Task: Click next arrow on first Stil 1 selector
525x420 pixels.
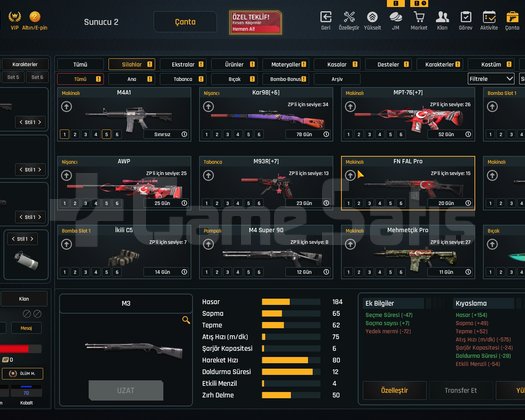Action: pyautogui.click(x=40, y=122)
